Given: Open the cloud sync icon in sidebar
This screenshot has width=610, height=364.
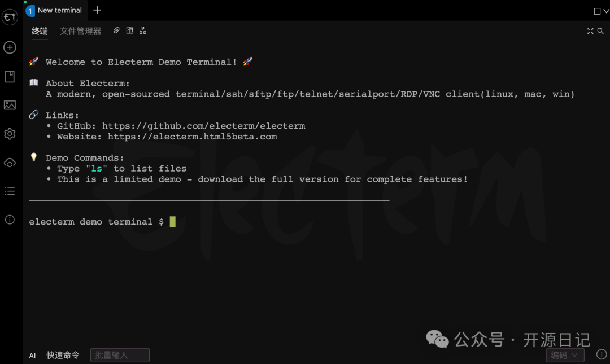Looking at the screenshot, I should click(10, 163).
